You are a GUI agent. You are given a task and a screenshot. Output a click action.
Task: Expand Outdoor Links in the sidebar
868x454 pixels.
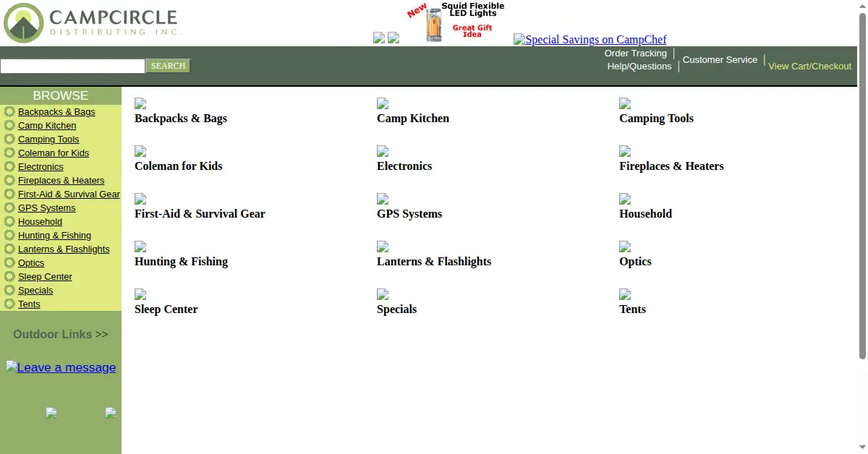(61, 334)
